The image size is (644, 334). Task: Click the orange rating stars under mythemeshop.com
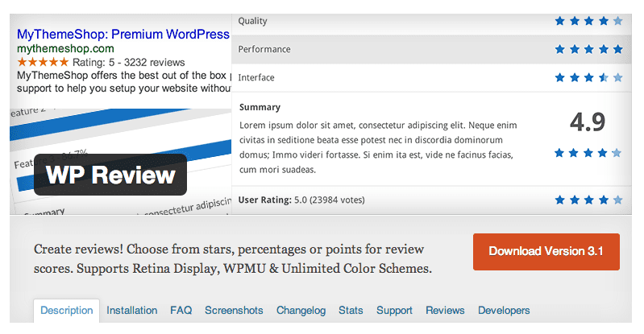tap(43, 62)
